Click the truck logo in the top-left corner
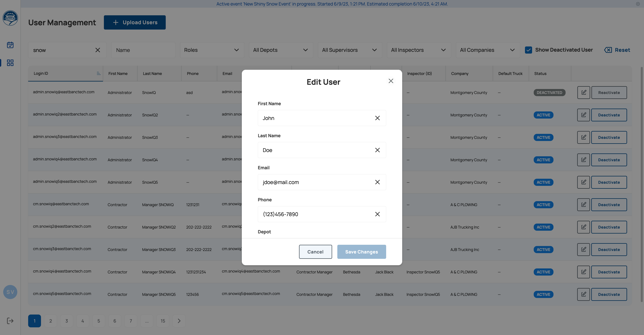This screenshot has height=335, width=644. (10, 18)
